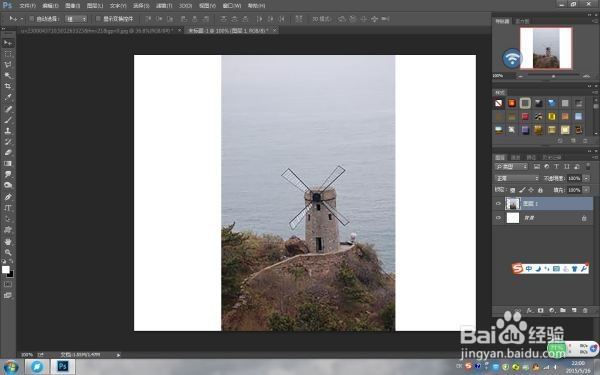Open the Styles panel flyout menu
Viewport: 600px width, 375px height.
click(595, 92)
